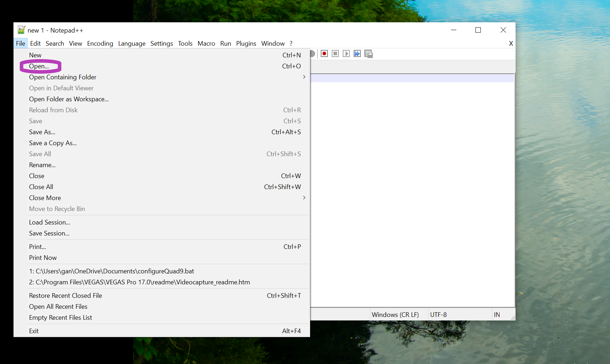Click Run a Macro Multiple Times icon
Image resolution: width=610 pixels, height=364 pixels.
tap(357, 53)
